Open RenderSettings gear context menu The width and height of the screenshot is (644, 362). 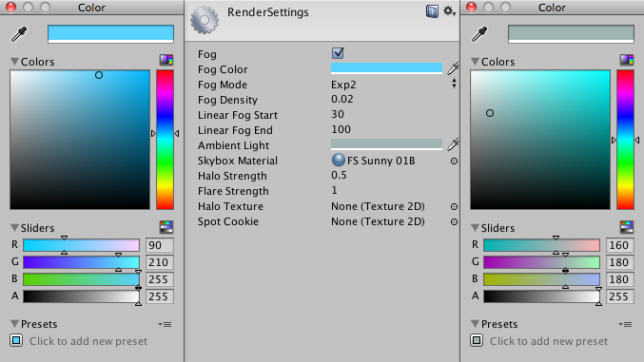coord(449,11)
